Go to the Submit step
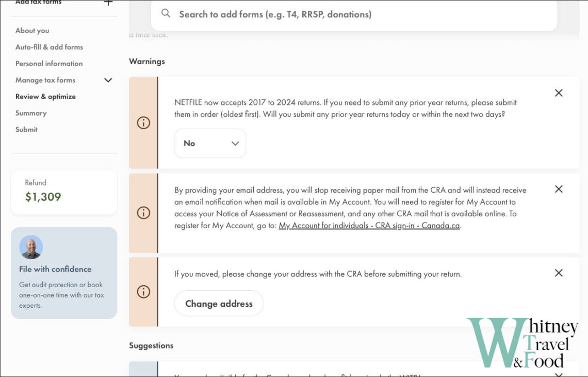Viewport: 588px width, 377px height. [x=26, y=130]
